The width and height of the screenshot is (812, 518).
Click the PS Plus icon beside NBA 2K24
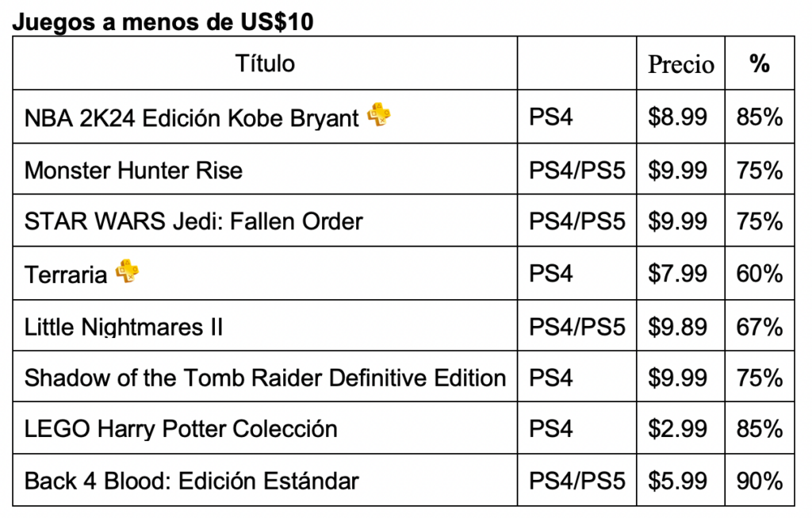[x=378, y=114]
